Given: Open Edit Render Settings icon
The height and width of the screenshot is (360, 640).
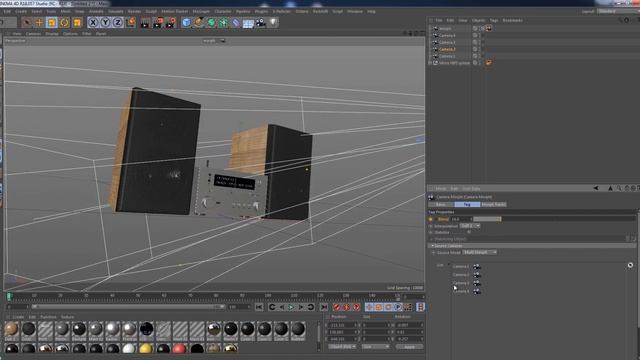Looking at the screenshot, I should [x=171, y=22].
